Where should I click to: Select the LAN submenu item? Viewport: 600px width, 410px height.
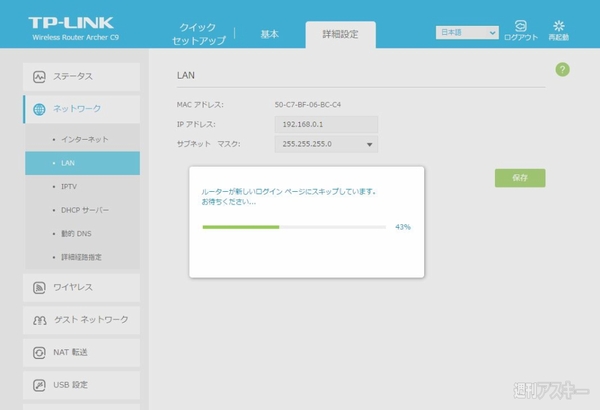82,163
